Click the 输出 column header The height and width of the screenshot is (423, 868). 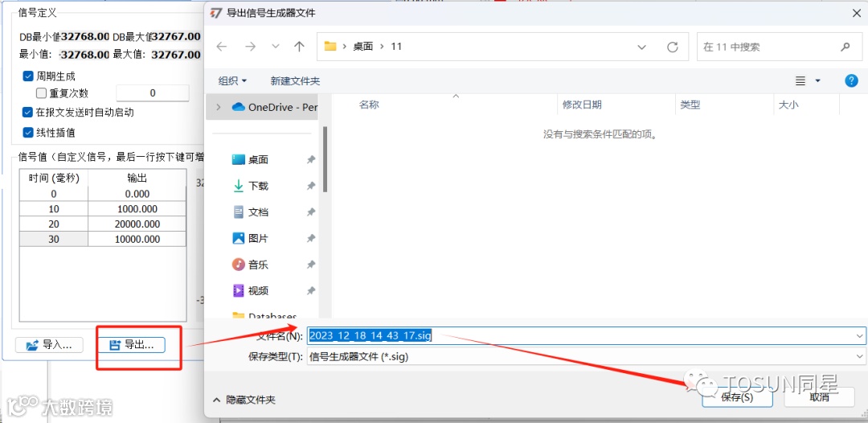pos(137,178)
